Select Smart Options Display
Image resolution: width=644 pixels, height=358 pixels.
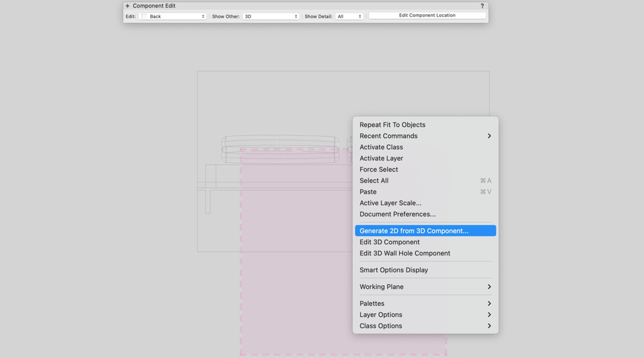tap(425, 270)
